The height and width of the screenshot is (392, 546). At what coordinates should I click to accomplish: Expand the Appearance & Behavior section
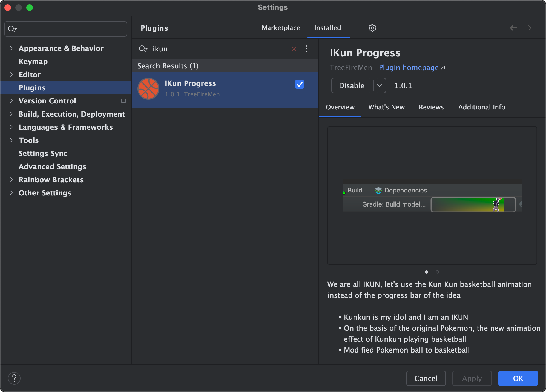(x=11, y=48)
